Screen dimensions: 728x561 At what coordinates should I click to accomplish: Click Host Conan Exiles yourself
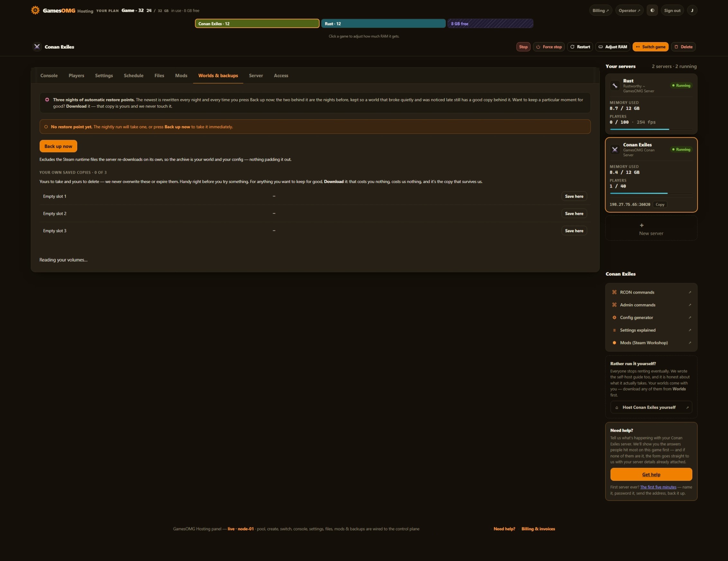pos(651,407)
